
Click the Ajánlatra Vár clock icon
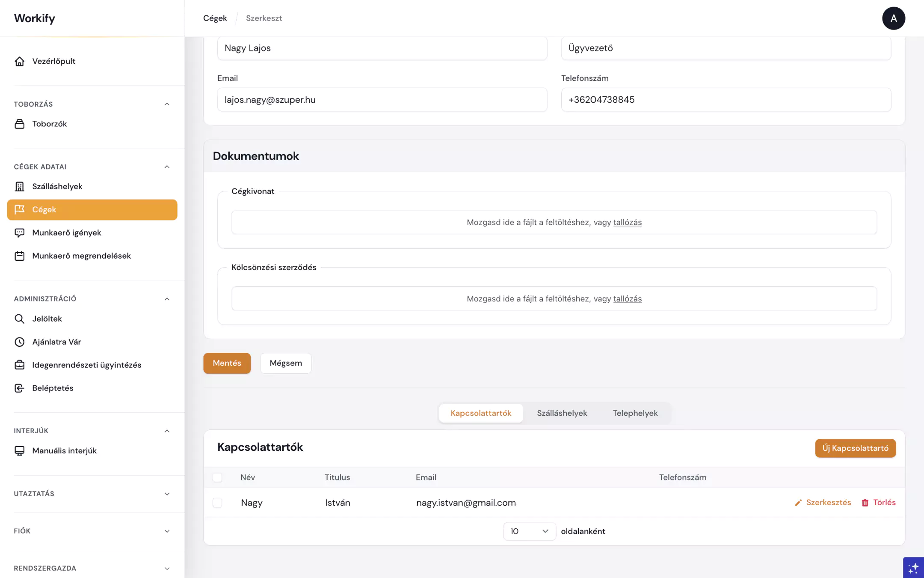click(19, 342)
